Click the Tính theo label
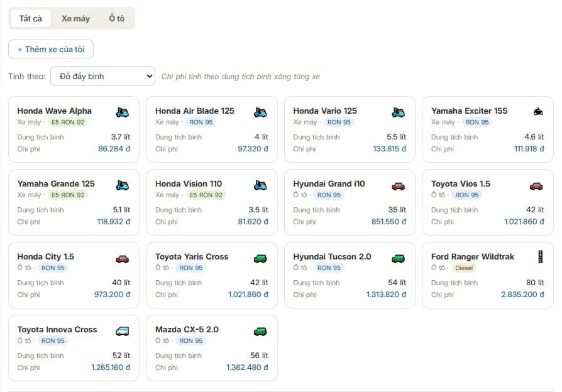 point(27,76)
